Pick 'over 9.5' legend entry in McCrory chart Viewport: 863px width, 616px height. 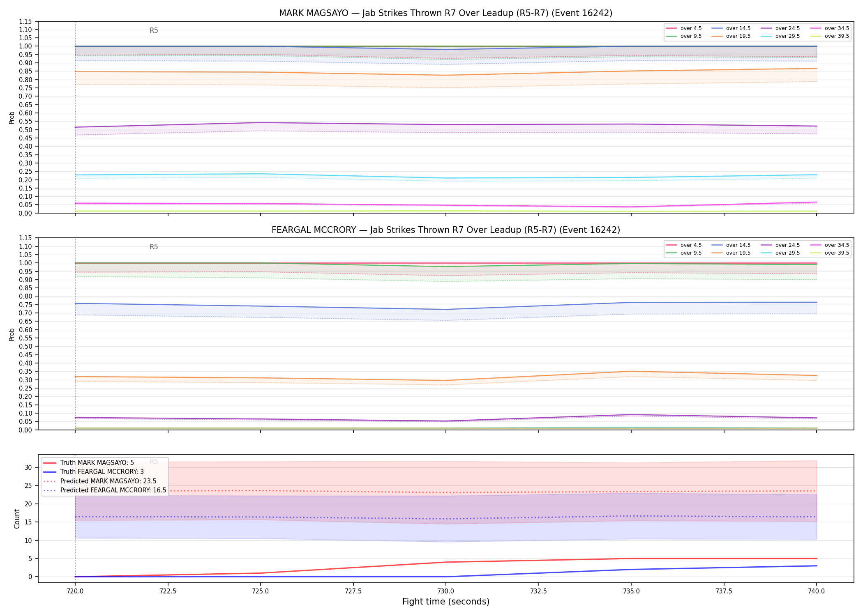pos(684,253)
